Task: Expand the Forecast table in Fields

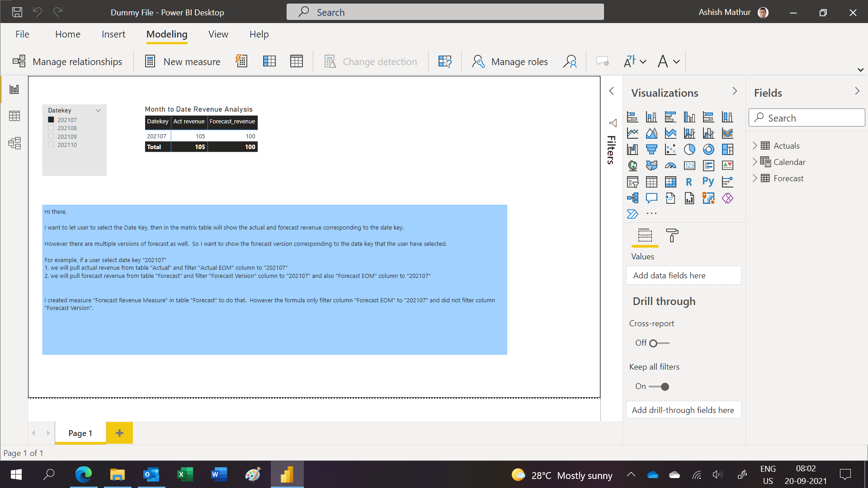Action: click(x=755, y=178)
